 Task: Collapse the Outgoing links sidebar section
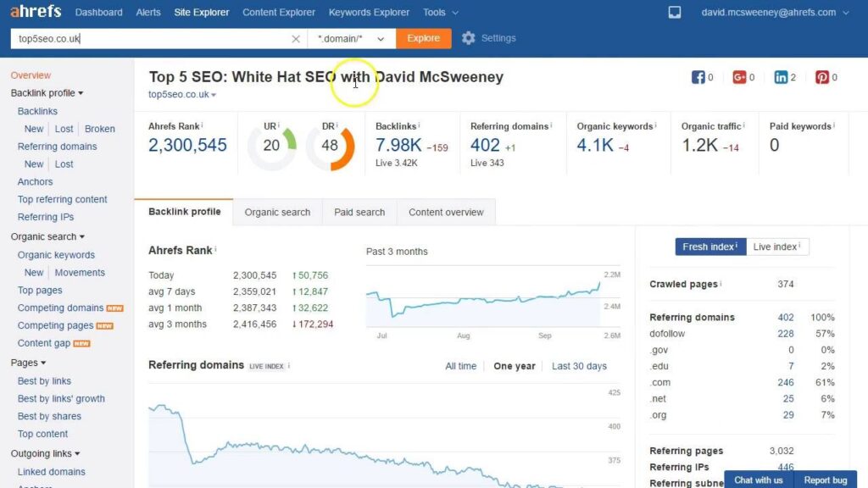46,454
